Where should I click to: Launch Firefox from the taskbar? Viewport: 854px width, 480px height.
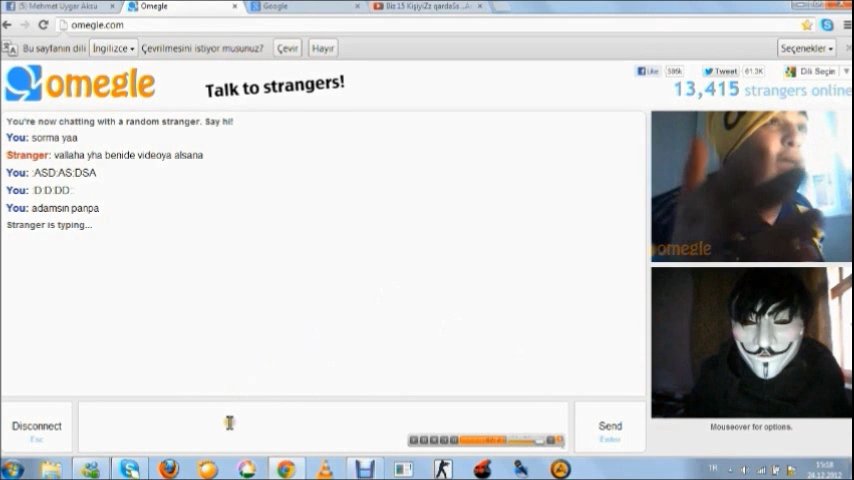168,469
